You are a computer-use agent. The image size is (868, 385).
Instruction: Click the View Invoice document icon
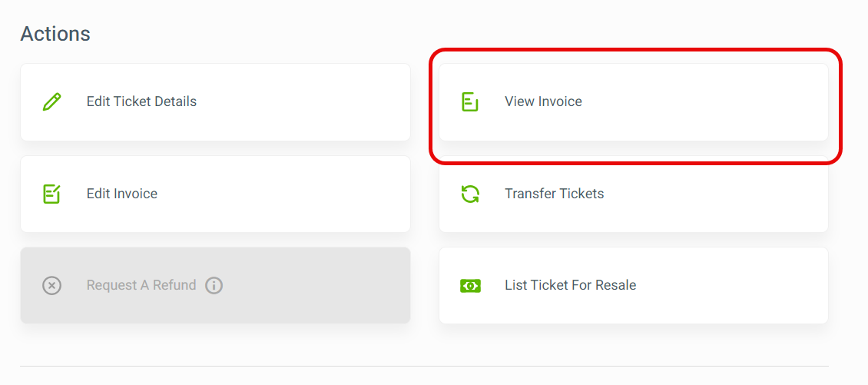pyautogui.click(x=470, y=102)
